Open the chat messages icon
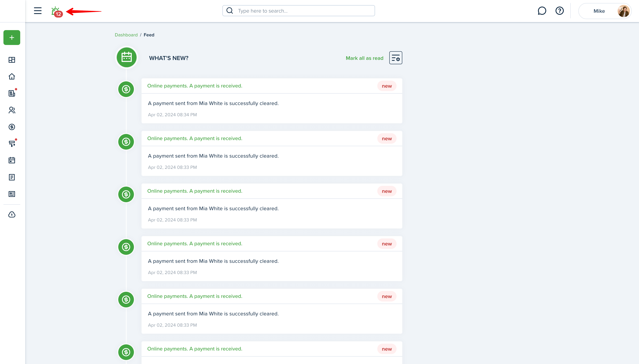Viewport: 639px width, 364px height. pyautogui.click(x=542, y=11)
